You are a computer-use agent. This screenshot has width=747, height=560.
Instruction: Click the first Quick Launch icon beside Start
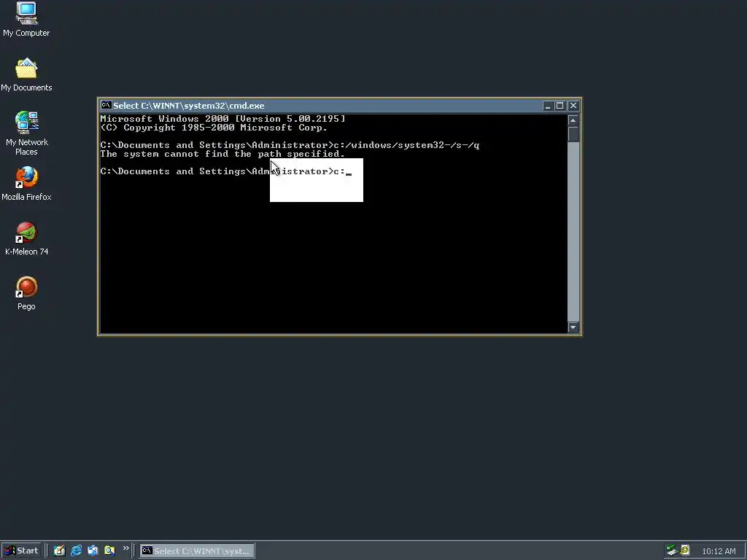[59, 551]
